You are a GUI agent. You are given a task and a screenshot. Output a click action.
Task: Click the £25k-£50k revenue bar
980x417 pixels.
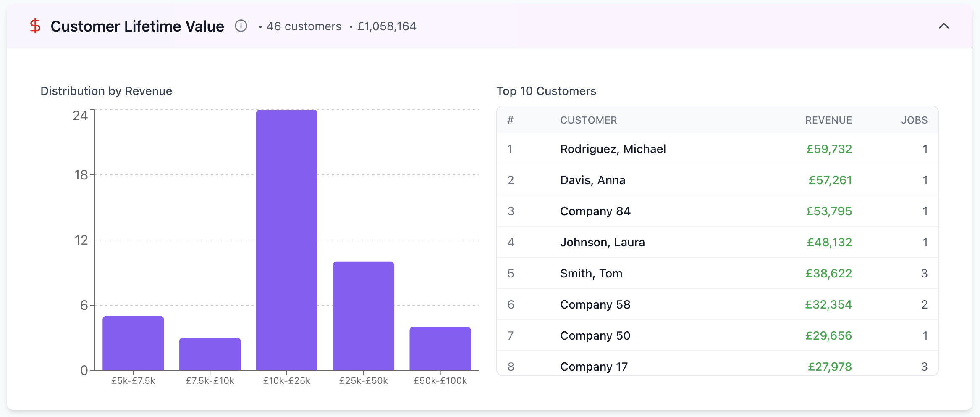363,316
